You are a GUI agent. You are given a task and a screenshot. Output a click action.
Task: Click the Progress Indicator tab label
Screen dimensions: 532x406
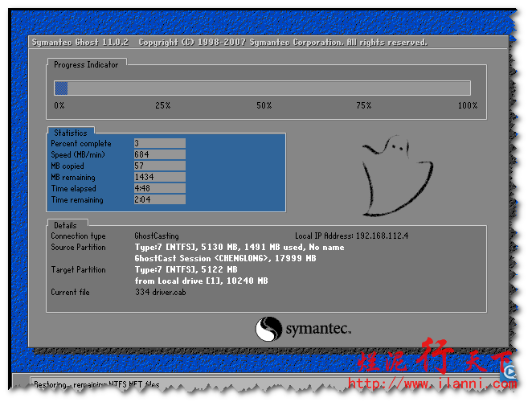pos(86,64)
